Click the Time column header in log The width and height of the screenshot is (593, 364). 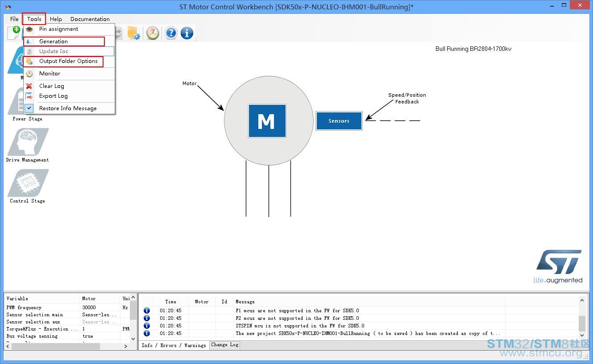170,302
